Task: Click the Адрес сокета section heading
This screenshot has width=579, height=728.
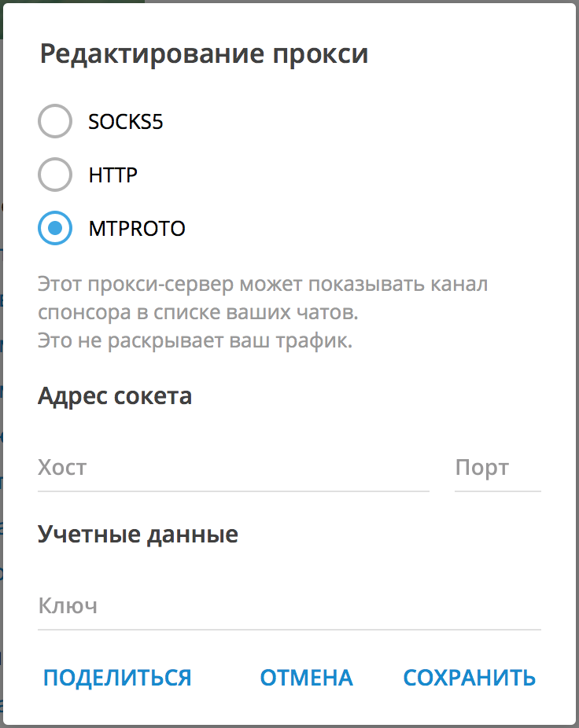Action: coord(115,396)
